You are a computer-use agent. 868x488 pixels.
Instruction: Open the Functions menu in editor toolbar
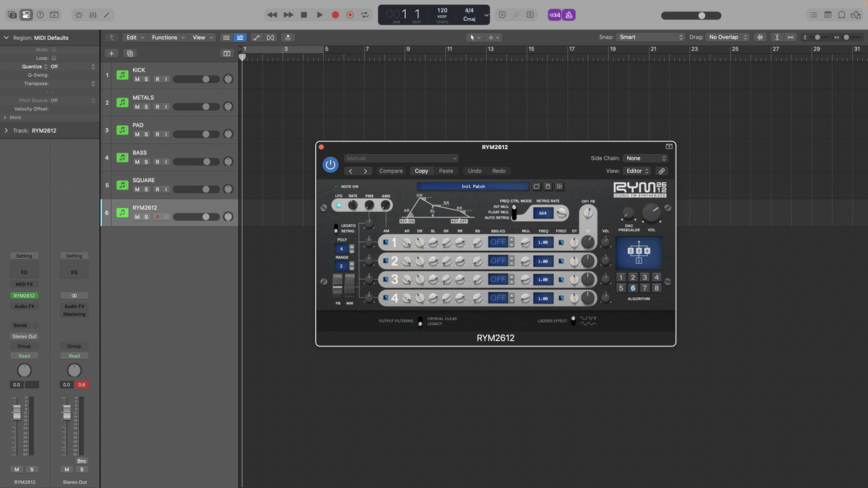[x=167, y=37]
